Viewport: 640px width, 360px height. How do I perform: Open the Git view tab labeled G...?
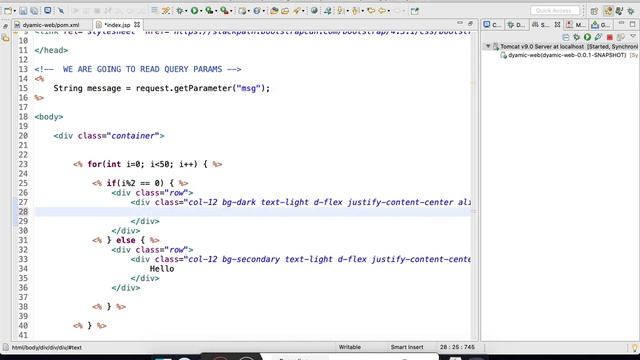pos(600,25)
